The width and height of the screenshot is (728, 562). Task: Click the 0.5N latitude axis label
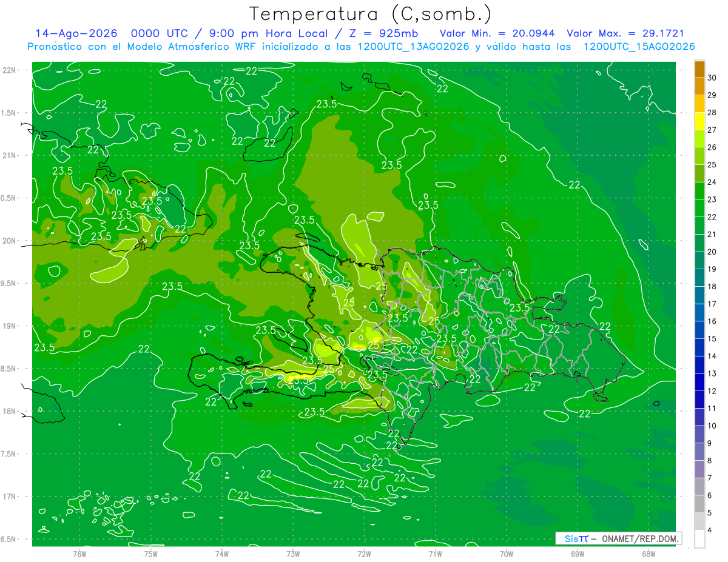pos(10,198)
